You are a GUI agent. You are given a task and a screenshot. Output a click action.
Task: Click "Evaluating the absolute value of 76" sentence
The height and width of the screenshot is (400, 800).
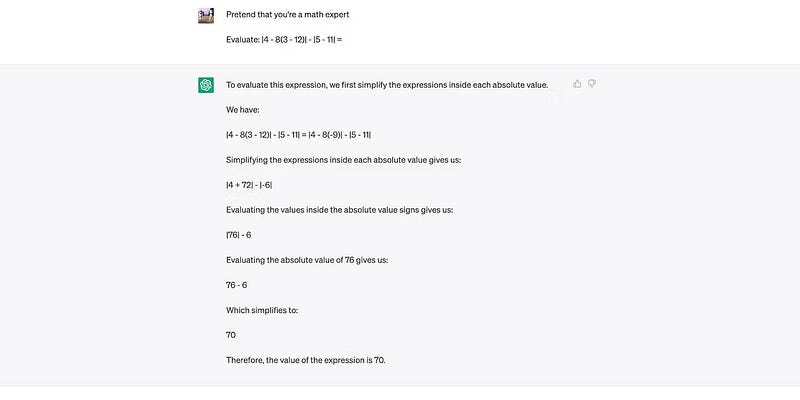pos(306,260)
